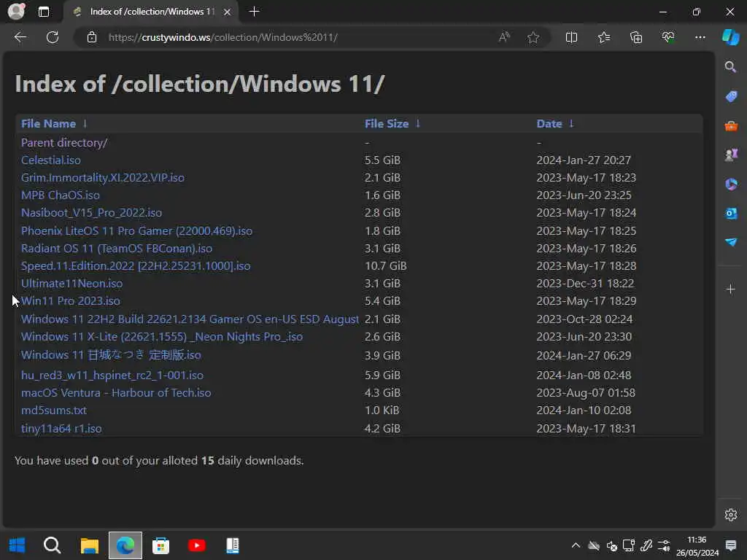Open Settings and more menu
The width and height of the screenshot is (747, 560).
[x=700, y=37]
